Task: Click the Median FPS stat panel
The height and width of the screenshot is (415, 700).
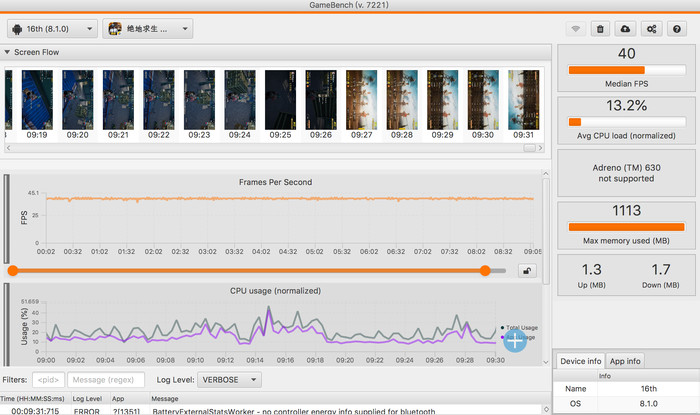Action: coord(626,68)
